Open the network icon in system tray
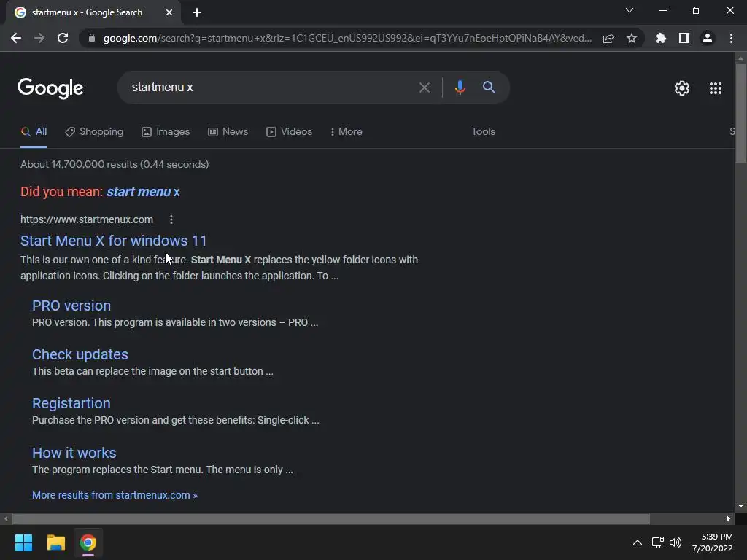This screenshot has height=560, width=747. coord(657,542)
